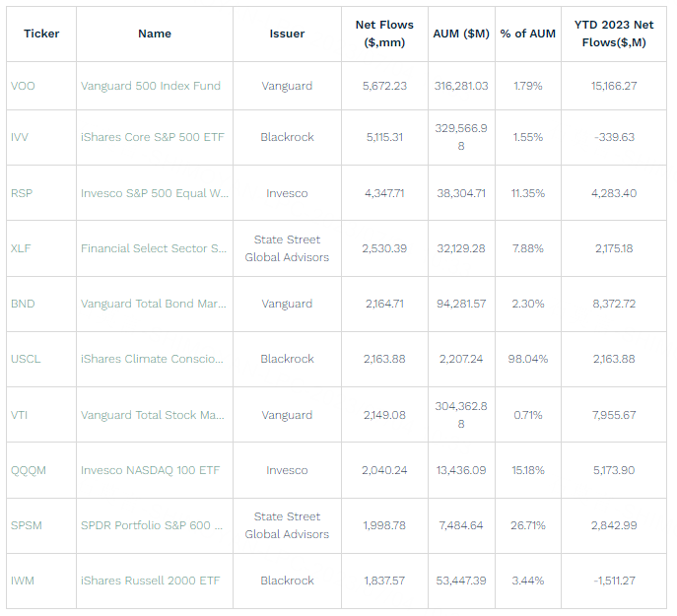
Task: Open the VOO ticker link
Action: [23, 86]
